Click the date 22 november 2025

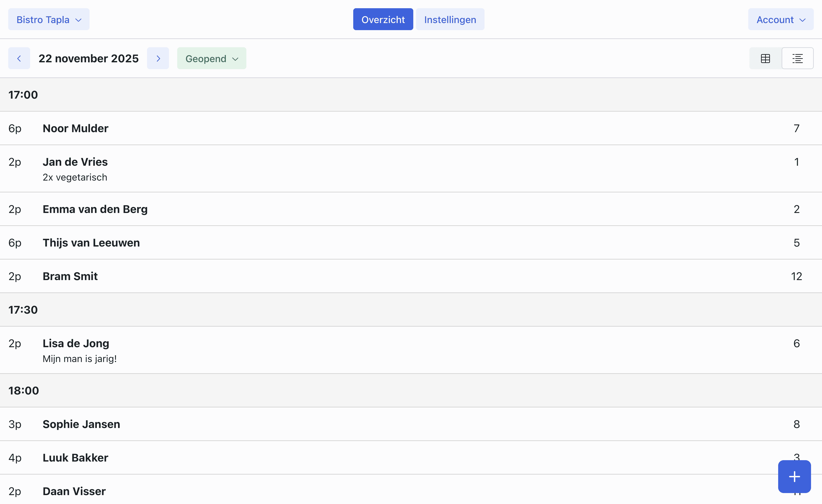[88, 58]
